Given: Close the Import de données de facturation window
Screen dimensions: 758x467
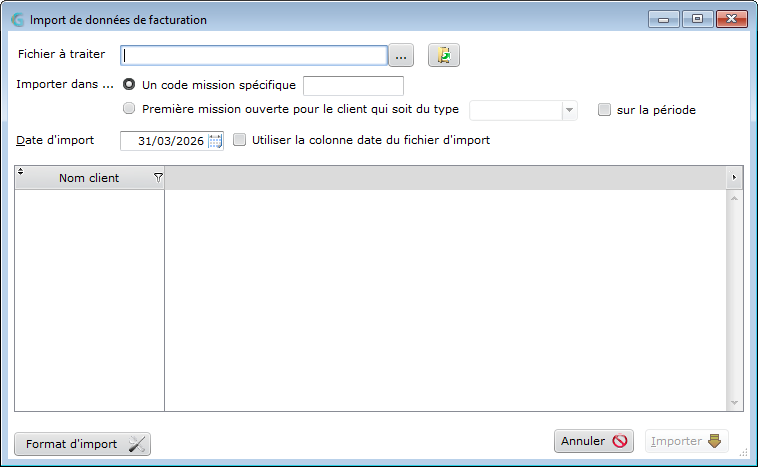Looking at the screenshot, I should pyautogui.click(x=732, y=19).
